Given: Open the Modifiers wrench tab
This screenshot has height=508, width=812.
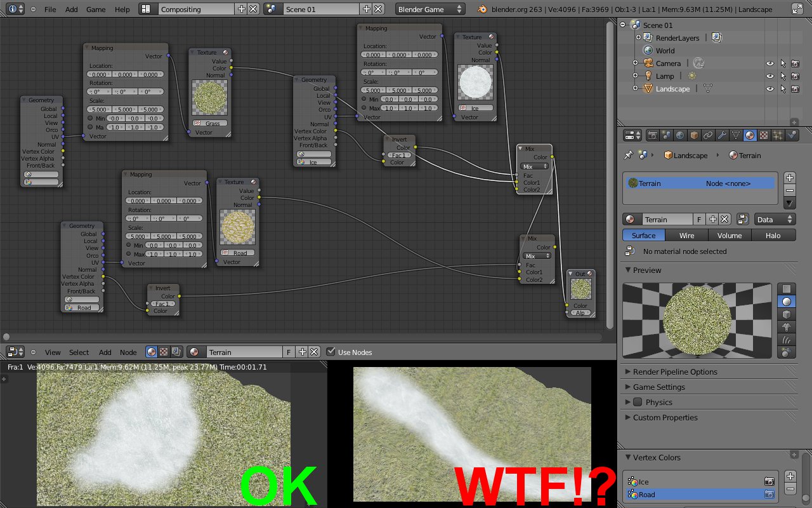Looking at the screenshot, I should point(722,135).
